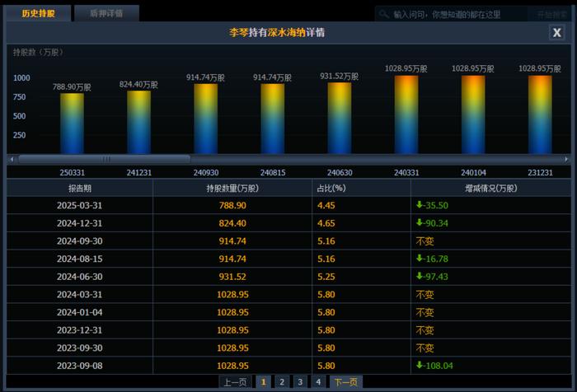
Task: Click the 788.90 holdings value
Action: click(x=232, y=206)
